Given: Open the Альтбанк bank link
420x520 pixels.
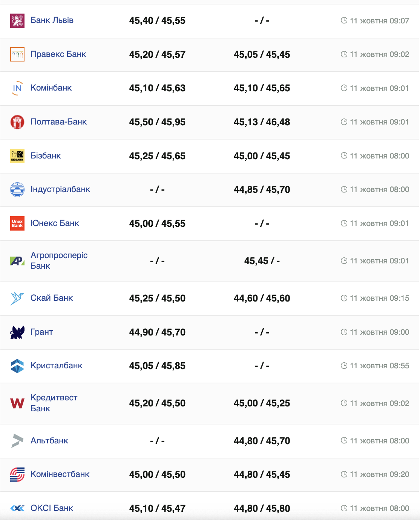Looking at the screenshot, I should click(x=49, y=441).
